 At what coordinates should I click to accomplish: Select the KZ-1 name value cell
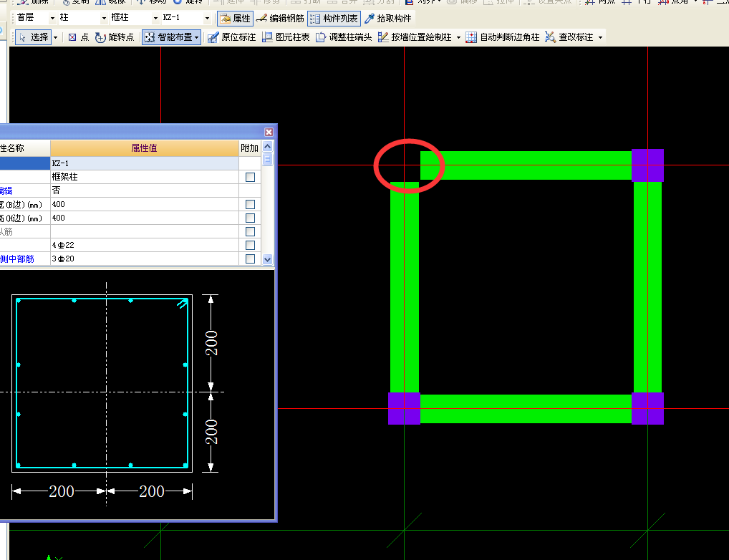tap(145, 163)
